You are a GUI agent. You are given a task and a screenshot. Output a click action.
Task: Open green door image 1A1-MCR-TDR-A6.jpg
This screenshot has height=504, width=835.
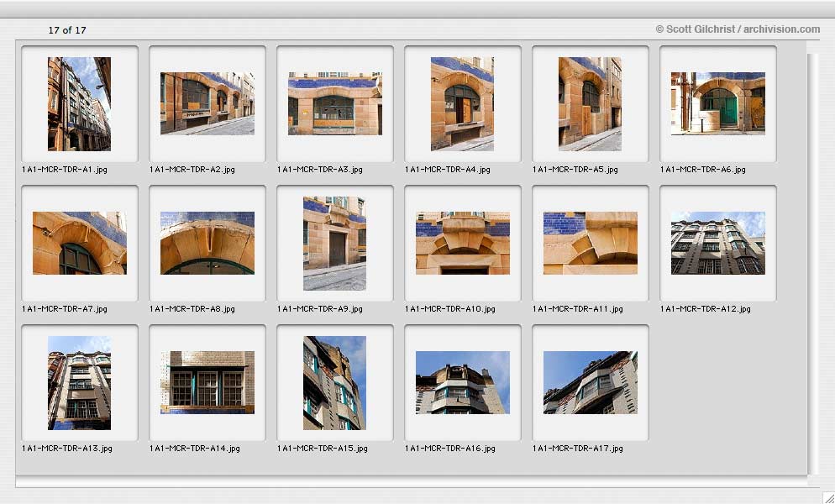(x=718, y=103)
